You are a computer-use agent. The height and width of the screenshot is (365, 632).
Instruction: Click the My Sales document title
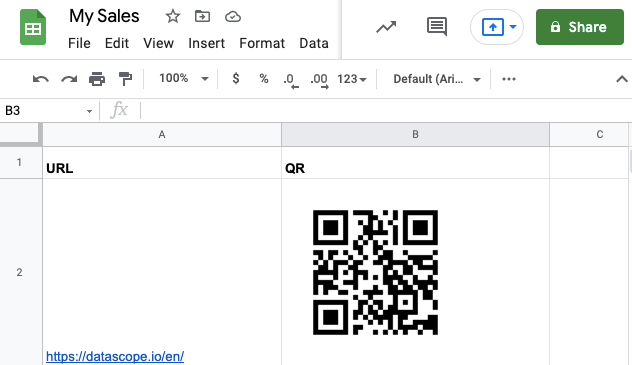tap(104, 17)
